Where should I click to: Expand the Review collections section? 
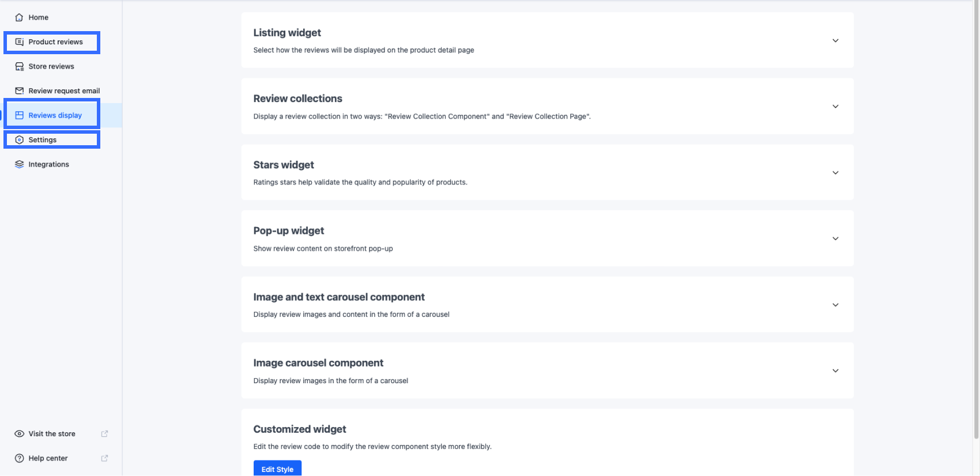[835, 106]
